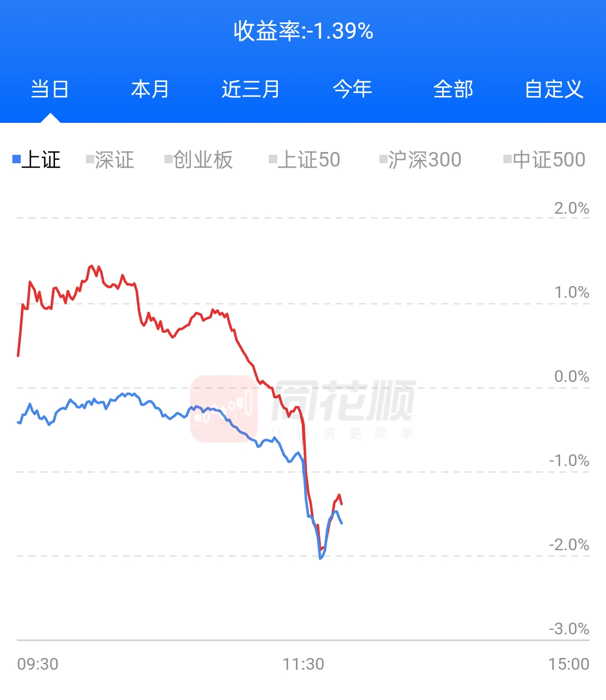Select the 当日 tab

click(50, 89)
